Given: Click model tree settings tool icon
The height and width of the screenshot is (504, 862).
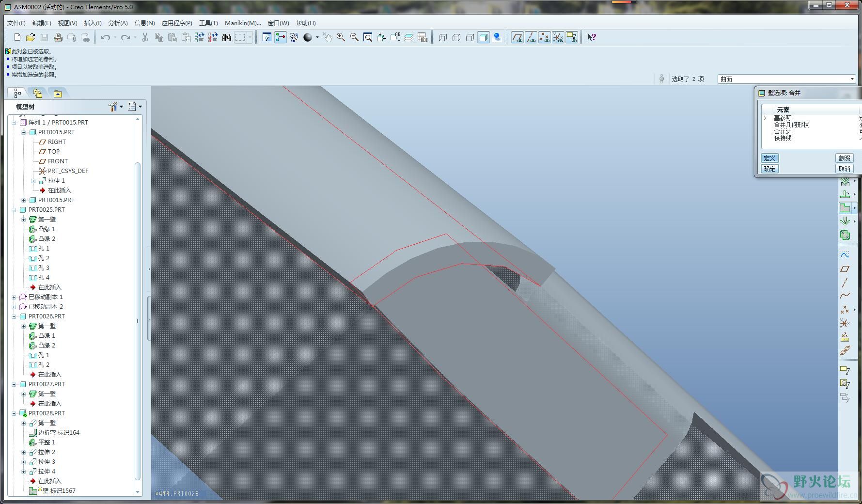Looking at the screenshot, I should pos(113,107).
